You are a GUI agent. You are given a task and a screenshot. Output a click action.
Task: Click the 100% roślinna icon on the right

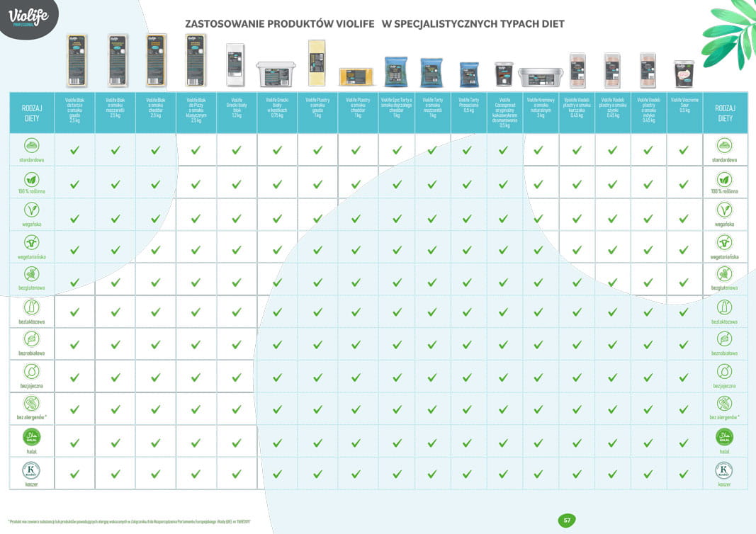[724, 178]
